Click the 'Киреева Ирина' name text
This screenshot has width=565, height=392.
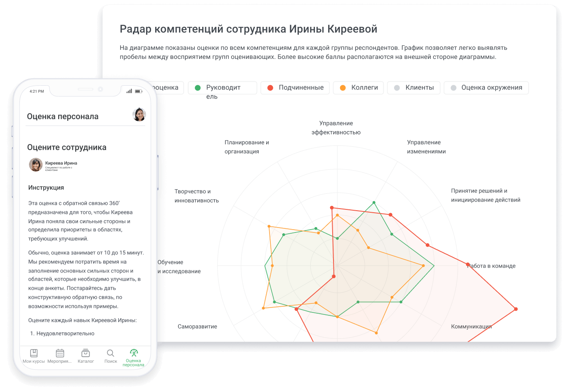tap(61, 163)
